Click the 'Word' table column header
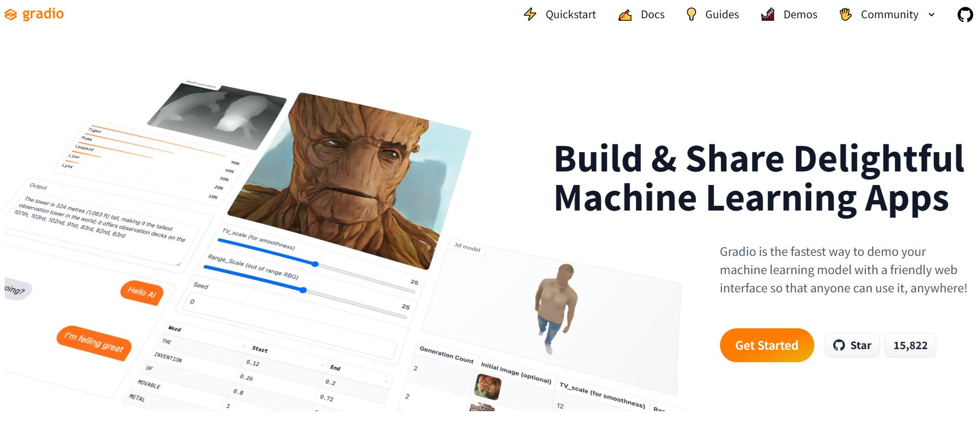This screenshot has width=980, height=444. click(x=175, y=329)
